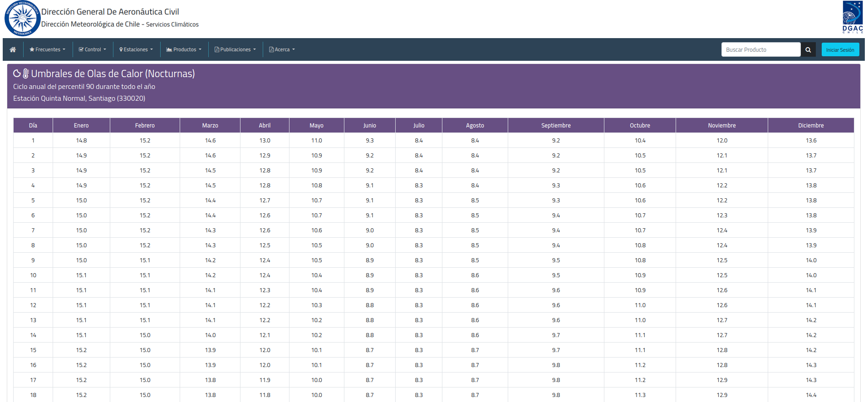Click Dirección Meteorológica de Chile subtitle

coord(91,24)
